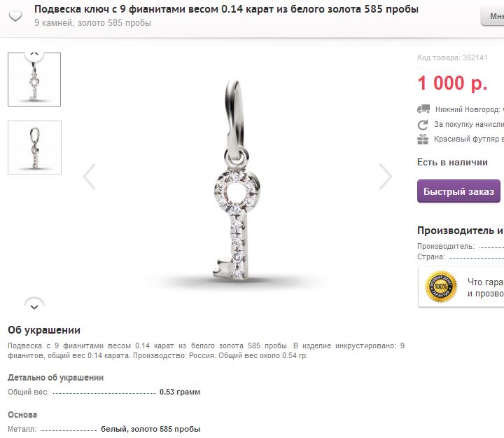This screenshot has width=504, height=438.
Task: Show next product image with right arrow
Action: click(385, 177)
